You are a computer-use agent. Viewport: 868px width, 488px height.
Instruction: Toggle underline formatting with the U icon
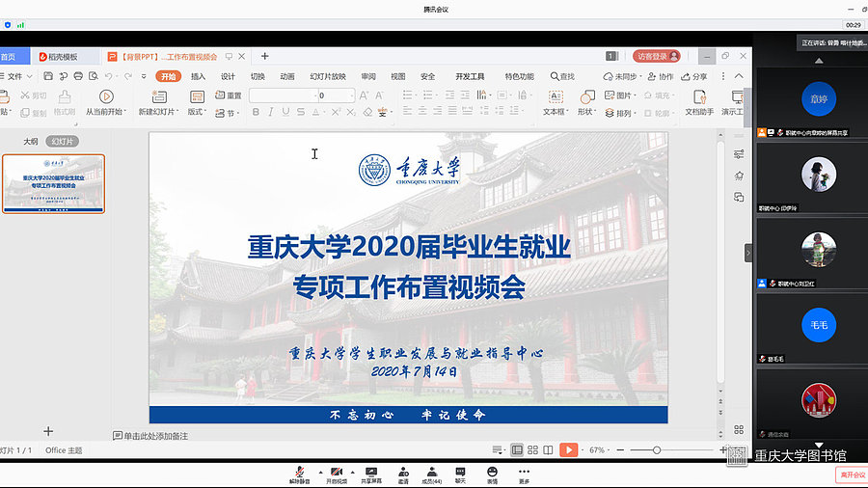(285, 112)
